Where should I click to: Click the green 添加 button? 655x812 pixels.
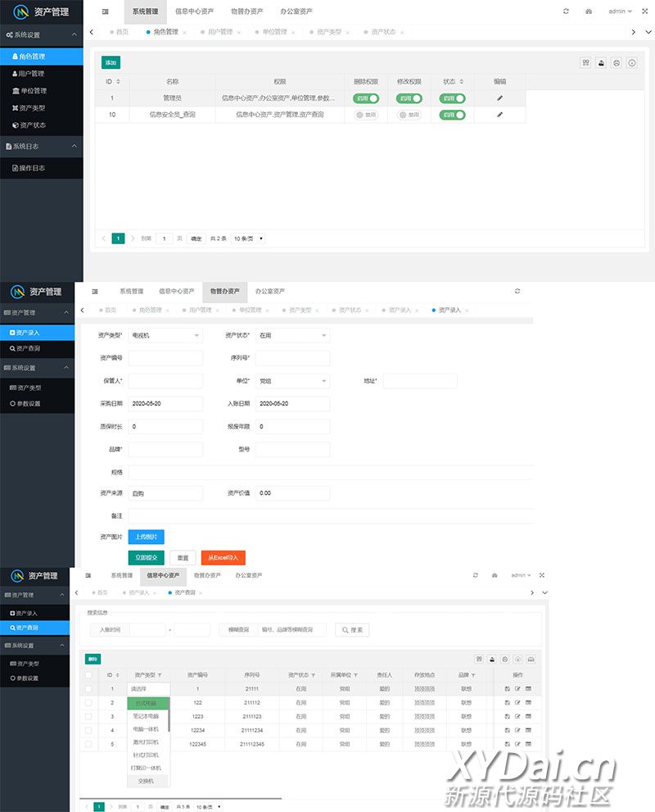tap(111, 62)
